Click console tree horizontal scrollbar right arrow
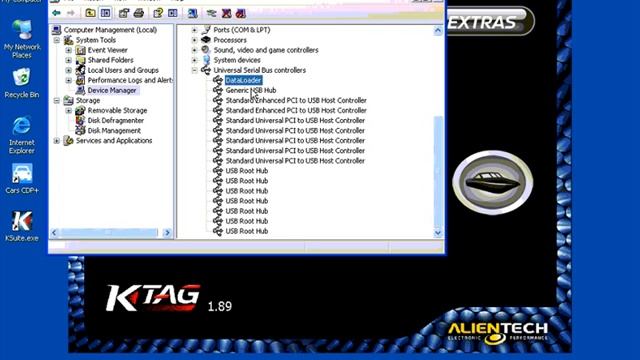 [x=167, y=233]
